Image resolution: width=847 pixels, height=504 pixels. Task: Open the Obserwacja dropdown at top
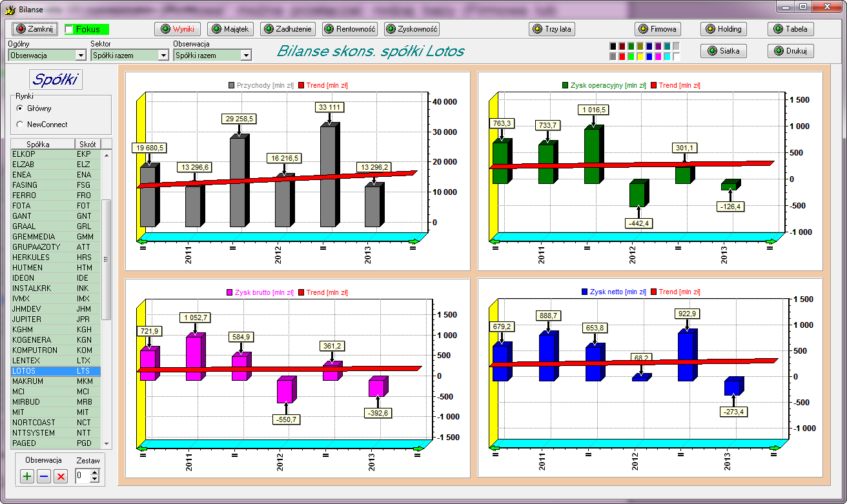(245, 55)
